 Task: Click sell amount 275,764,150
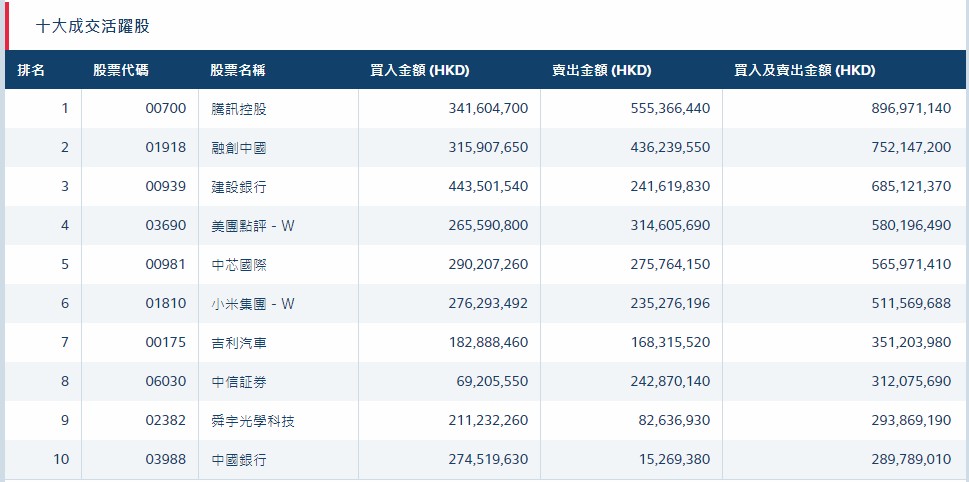click(671, 264)
